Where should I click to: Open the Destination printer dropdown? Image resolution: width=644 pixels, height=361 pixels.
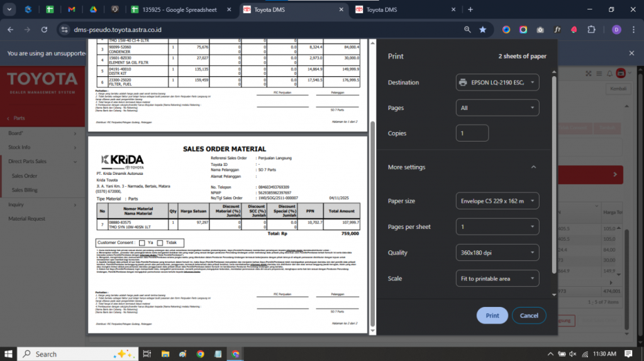point(497,82)
